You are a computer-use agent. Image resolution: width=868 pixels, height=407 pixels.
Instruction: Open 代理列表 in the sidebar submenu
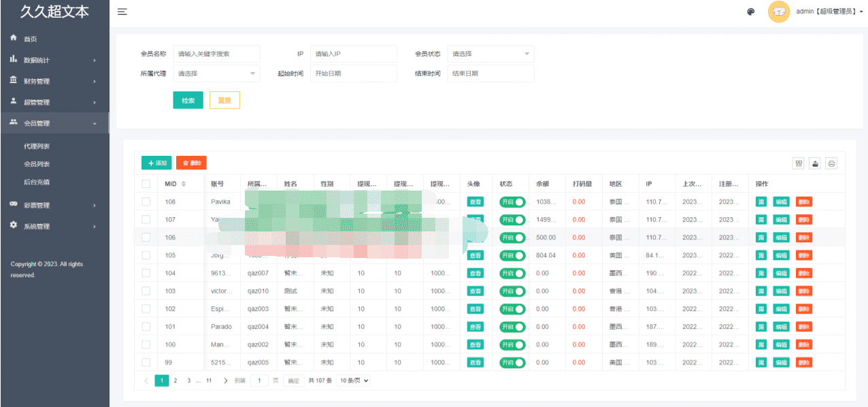(37, 146)
